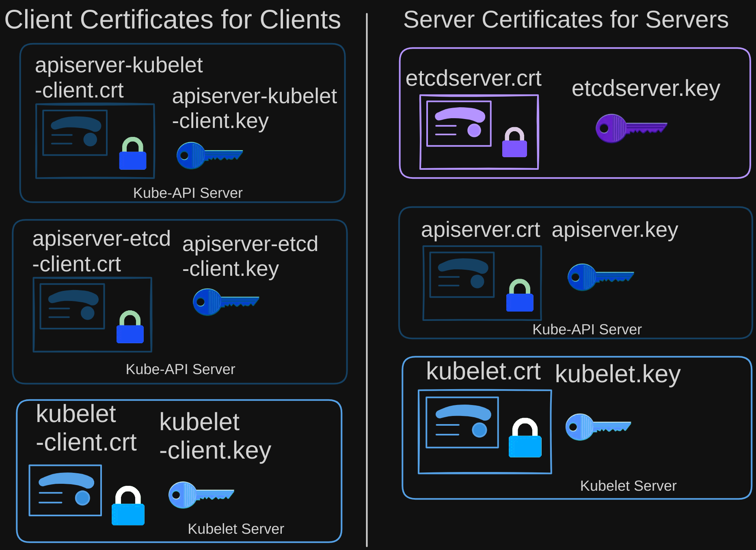756x550 pixels.
Task: Click the kubelet-client.crt certificate card icon
Action: (65, 490)
